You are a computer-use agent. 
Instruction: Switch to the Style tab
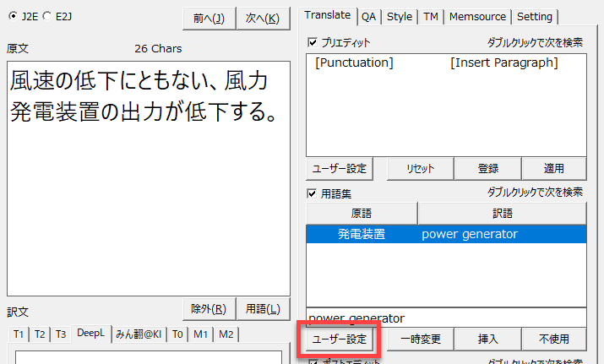pos(400,16)
